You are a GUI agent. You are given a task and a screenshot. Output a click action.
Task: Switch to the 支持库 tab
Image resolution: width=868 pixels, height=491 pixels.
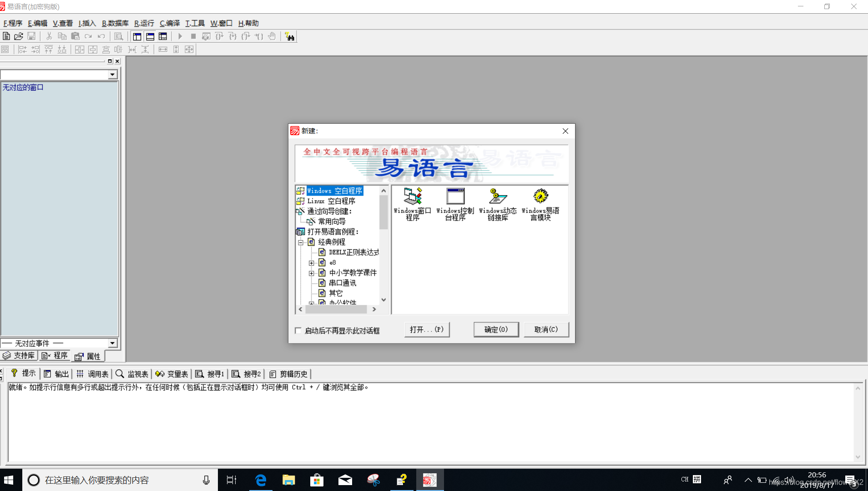point(19,356)
